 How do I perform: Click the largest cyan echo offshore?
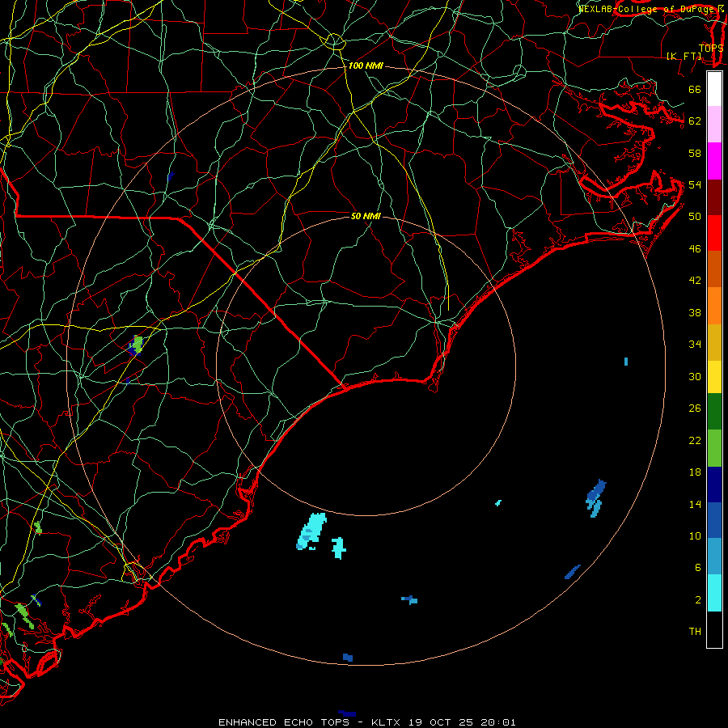[311, 531]
